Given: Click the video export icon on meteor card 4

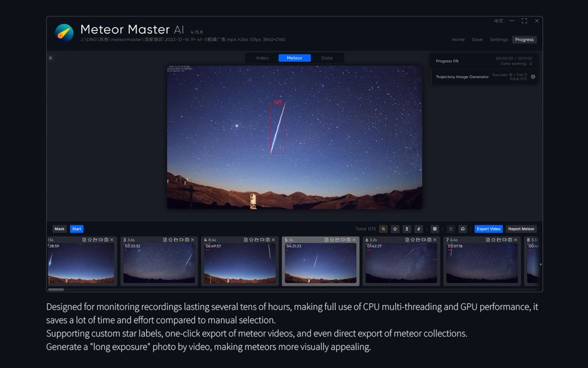Looking at the screenshot, I should click(x=262, y=240).
